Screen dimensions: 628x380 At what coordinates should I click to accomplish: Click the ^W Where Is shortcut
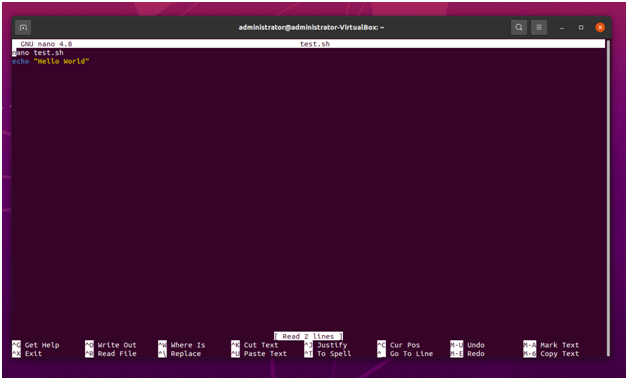tap(182, 345)
